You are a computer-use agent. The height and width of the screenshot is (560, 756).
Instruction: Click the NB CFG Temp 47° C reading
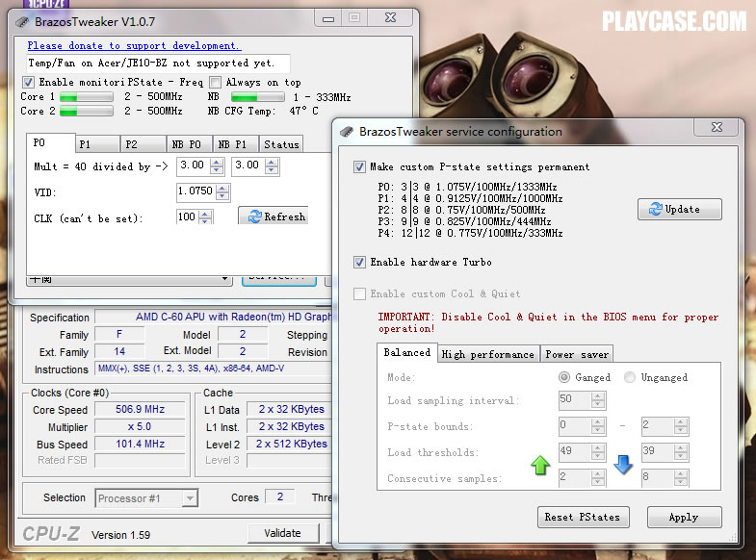coord(303,112)
